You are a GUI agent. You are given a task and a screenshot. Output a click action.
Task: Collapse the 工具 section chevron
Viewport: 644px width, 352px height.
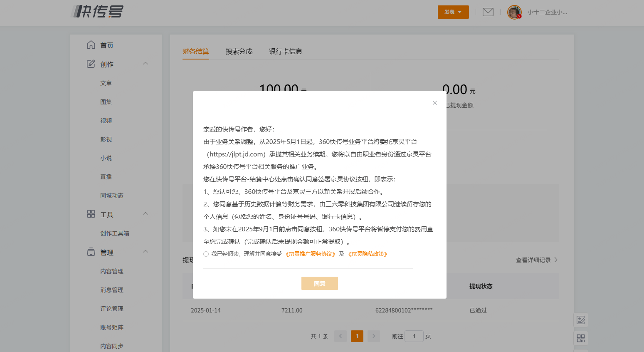[x=146, y=213]
